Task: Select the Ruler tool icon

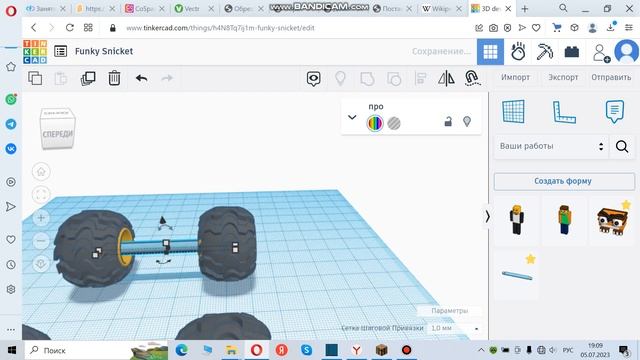Action: pyautogui.click(x=564, y=112)
